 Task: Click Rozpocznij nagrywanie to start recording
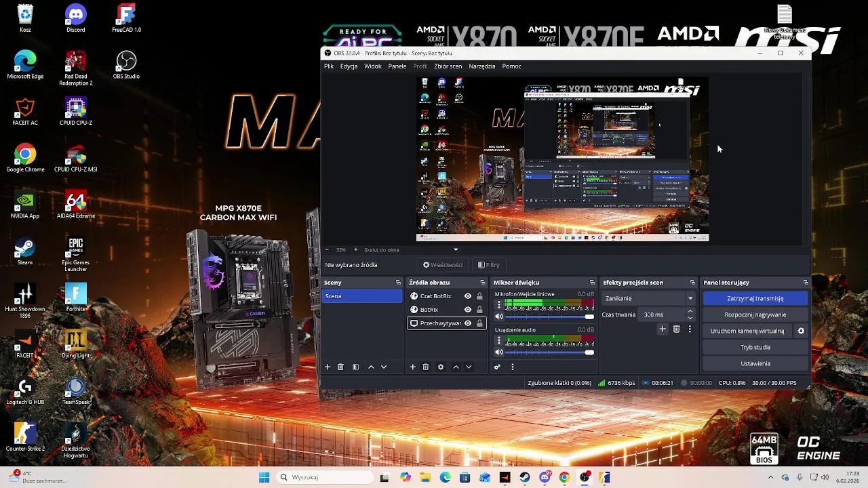click(755, 314)
